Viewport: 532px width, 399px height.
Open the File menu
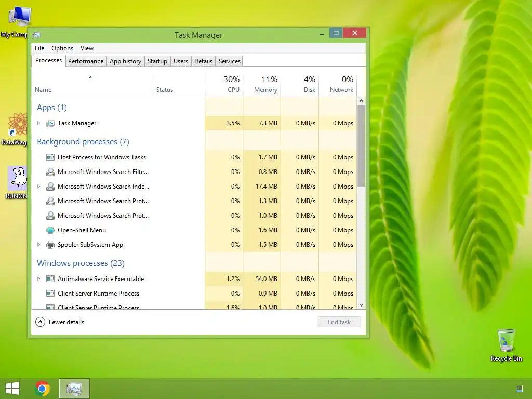point(39,48)
